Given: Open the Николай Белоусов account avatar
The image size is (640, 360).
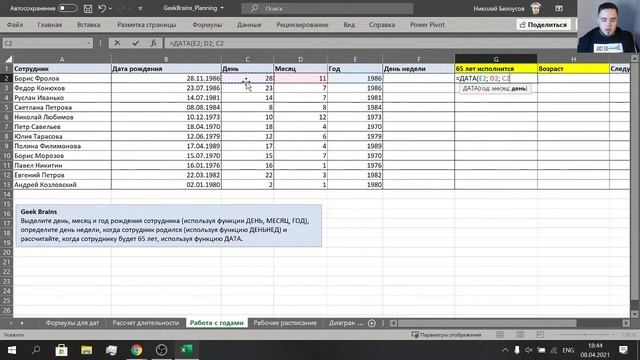Looking at the screenshot, I should [x=536, y=8].
